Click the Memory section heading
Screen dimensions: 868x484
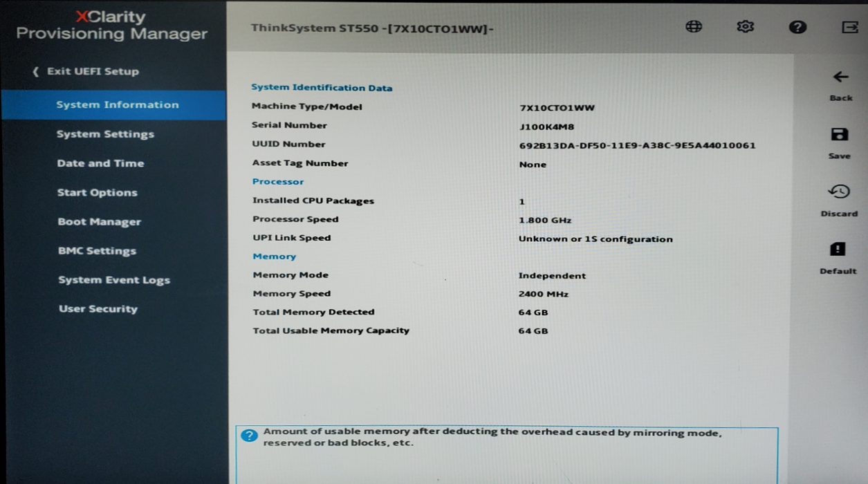click(274, 257)
